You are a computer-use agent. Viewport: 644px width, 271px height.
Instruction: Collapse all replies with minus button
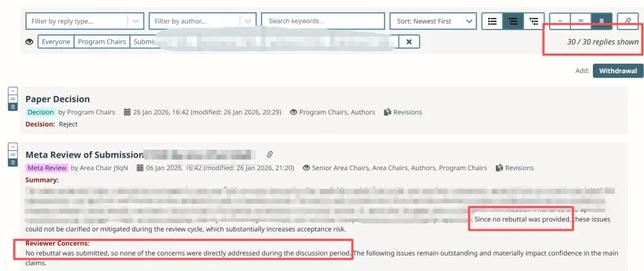coord(560,21)
